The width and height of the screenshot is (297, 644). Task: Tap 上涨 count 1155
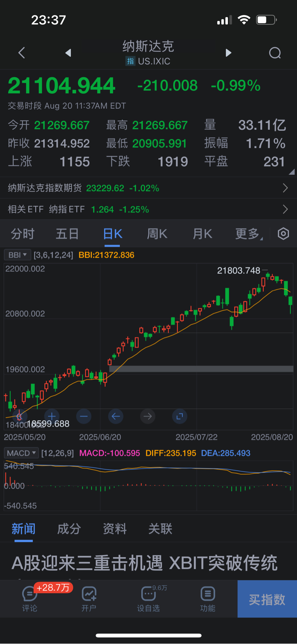[x=75, y=161]
